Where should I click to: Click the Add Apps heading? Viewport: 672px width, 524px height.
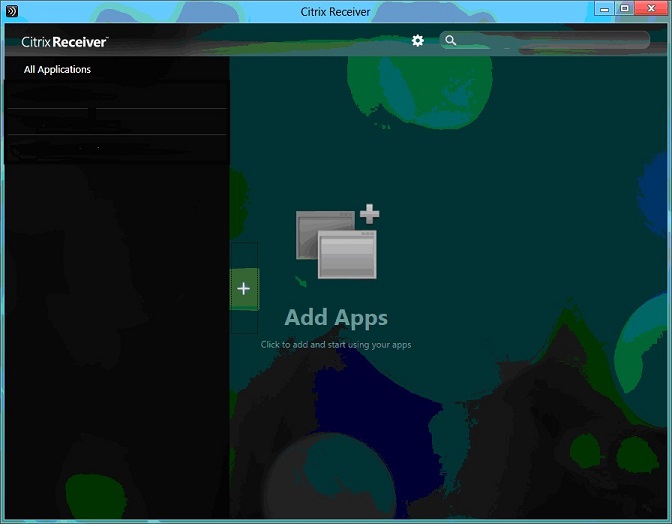point(336,318)
